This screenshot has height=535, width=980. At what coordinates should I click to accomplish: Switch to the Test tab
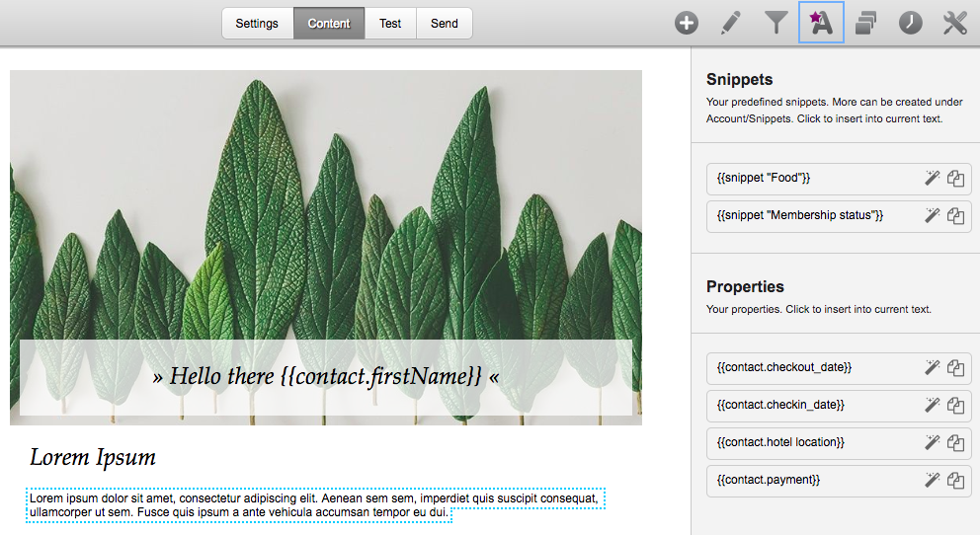point(390,23)
